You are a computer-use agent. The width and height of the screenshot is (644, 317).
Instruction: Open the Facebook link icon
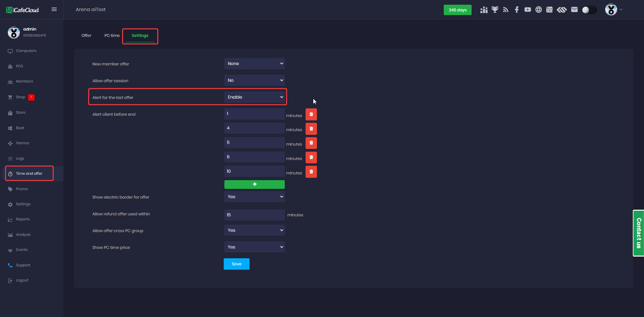coord(517,10)
